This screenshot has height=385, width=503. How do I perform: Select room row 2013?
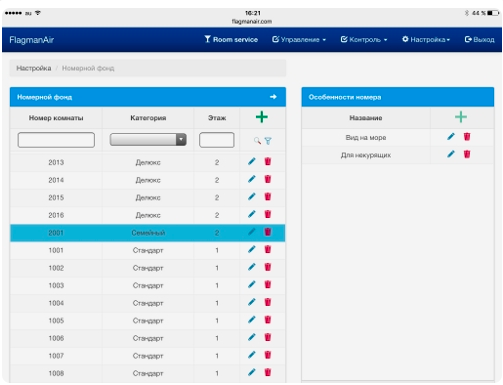tap(148, 162)
